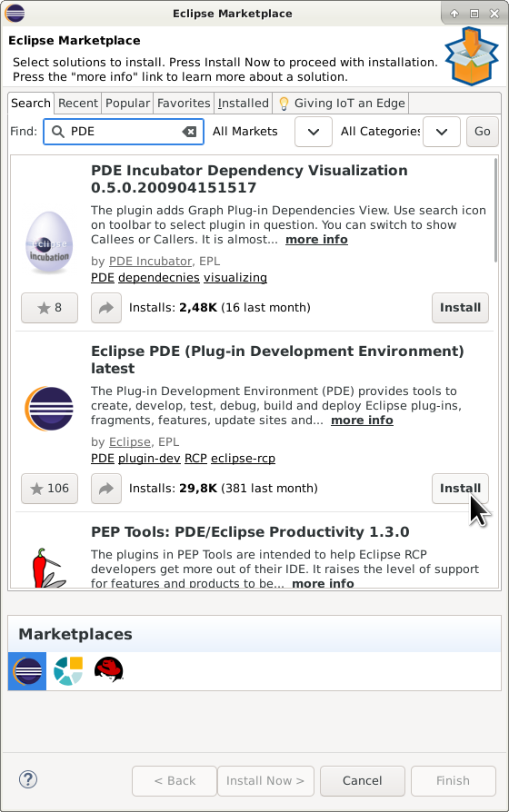Open the help question mark icon

(28, 779)
